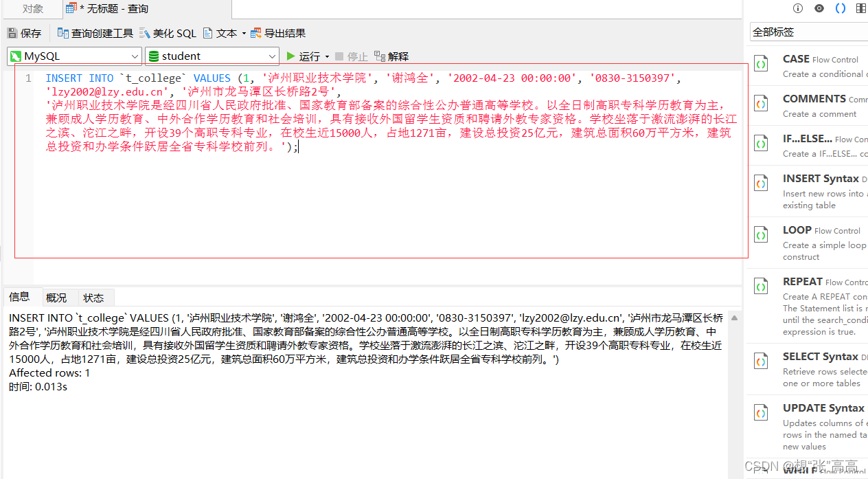The height and width of the screenshot is (479, 868).
Task: Select the COMMENTS snippet title
Action: pos(814,99)
